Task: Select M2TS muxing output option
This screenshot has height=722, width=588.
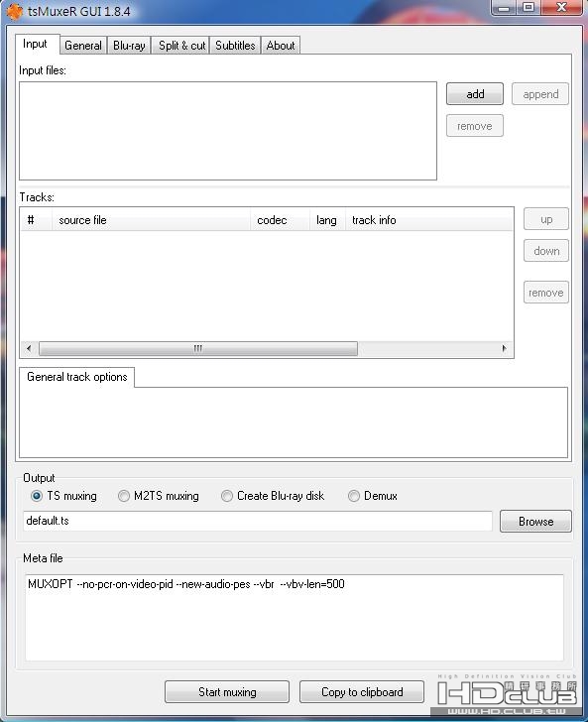Action: (x=123, y=496)
